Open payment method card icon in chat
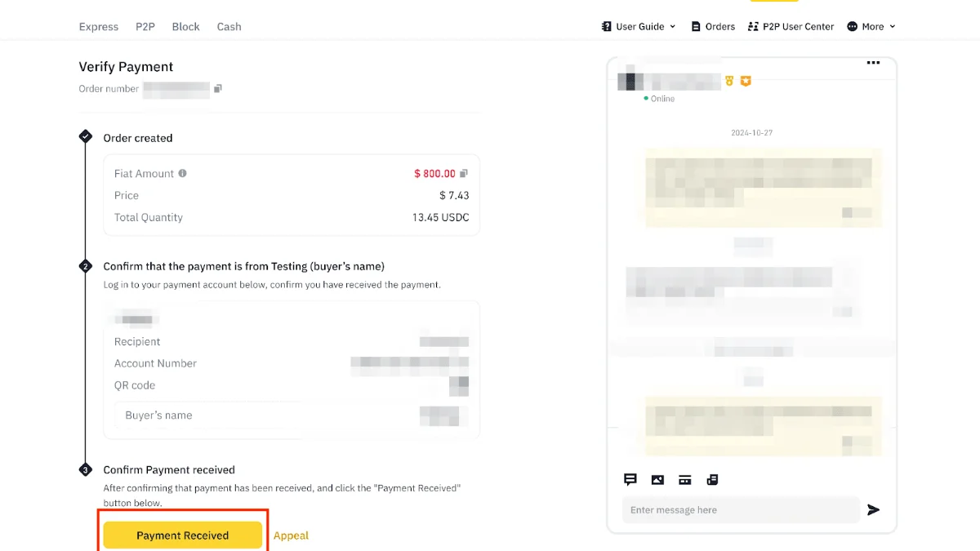The width and height of the screenshot is (980, 551). tap(685, 480)
